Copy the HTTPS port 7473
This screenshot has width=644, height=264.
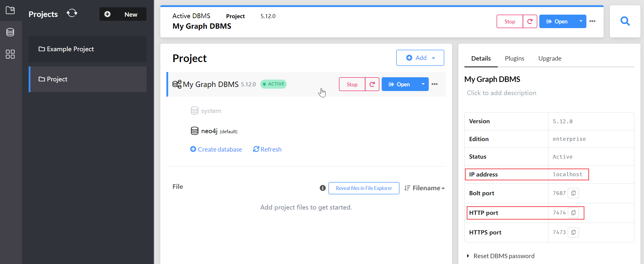tap(574, 232)
